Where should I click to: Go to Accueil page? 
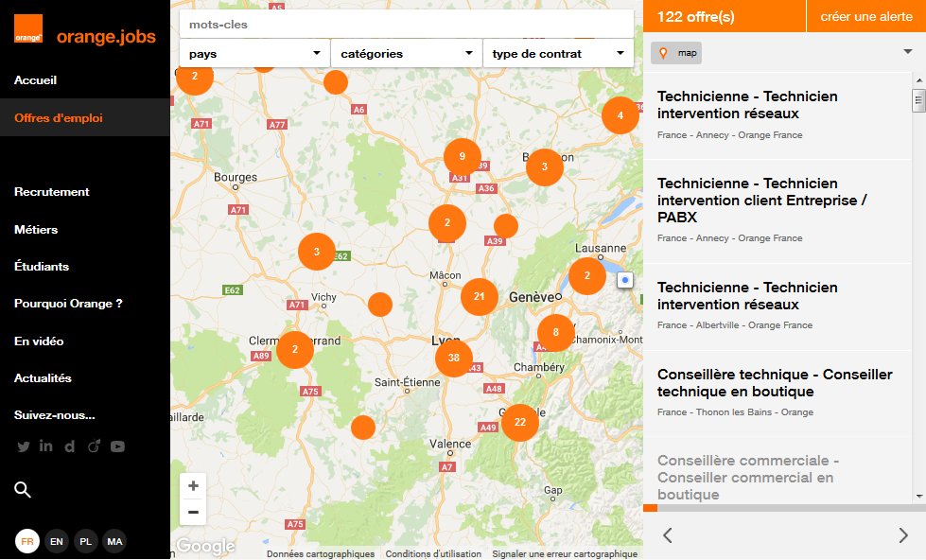[x=35, y=80]
